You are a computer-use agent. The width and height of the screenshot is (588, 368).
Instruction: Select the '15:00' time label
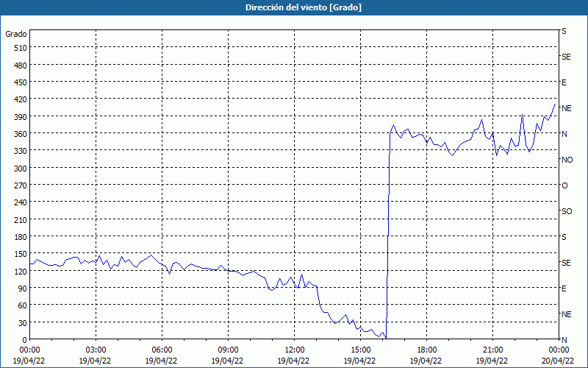(360, 350)
